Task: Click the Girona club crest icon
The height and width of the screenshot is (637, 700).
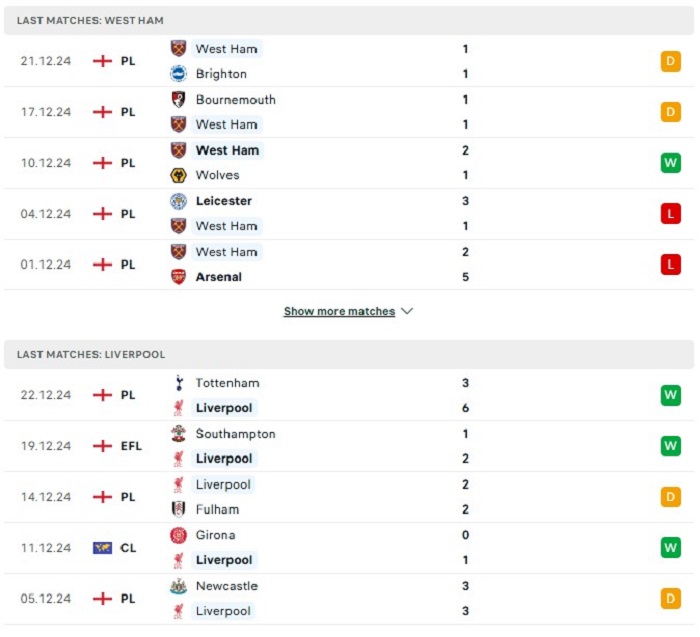Action: click(x=179, y=535)
